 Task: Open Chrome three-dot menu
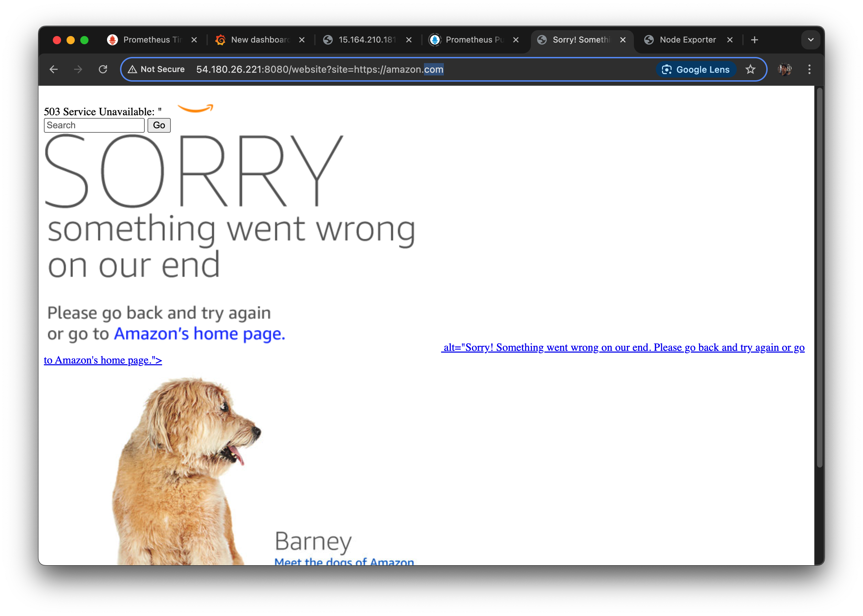click(x=809, y=69)
